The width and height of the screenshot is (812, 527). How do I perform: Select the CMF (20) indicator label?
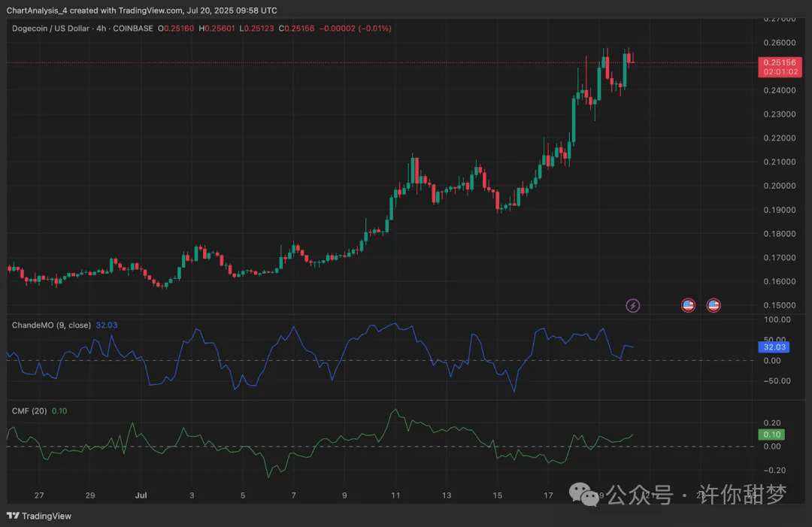[x=29, y=411]
